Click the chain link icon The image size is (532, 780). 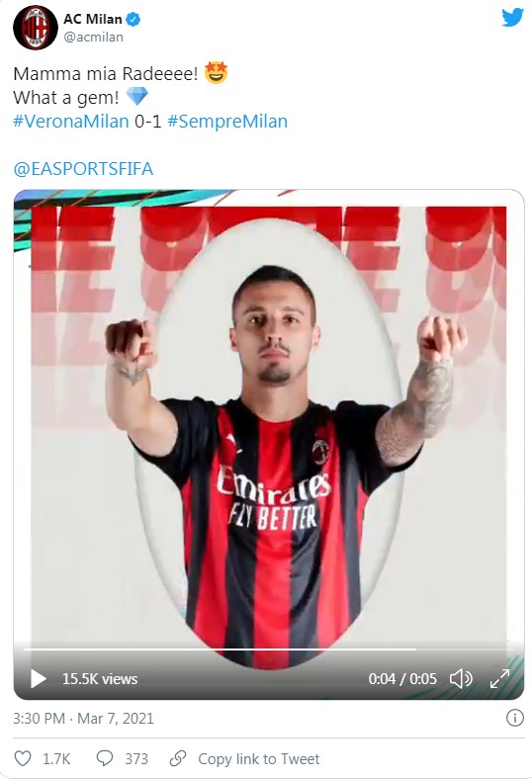click(x=178, y=758)
